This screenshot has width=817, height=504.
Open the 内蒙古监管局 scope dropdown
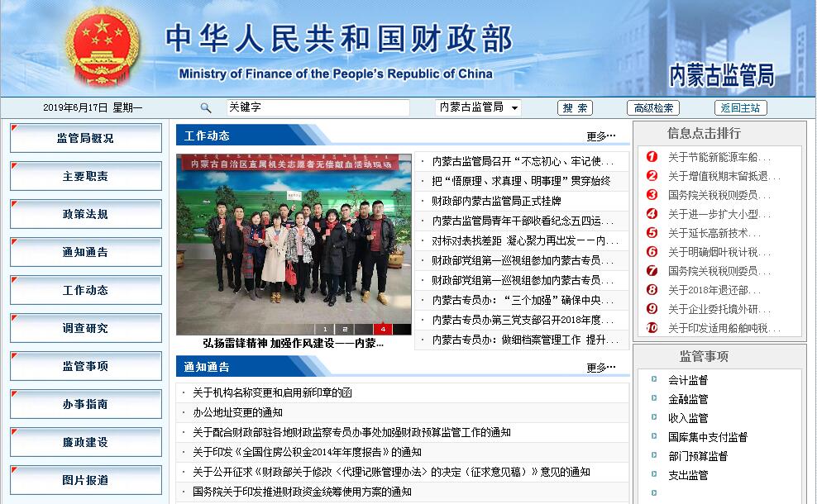(x=478, y=107)
